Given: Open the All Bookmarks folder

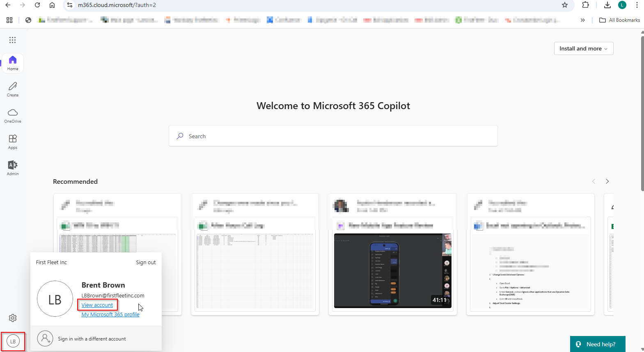Looking at the screenshot, I should click(x=620, y=20).
